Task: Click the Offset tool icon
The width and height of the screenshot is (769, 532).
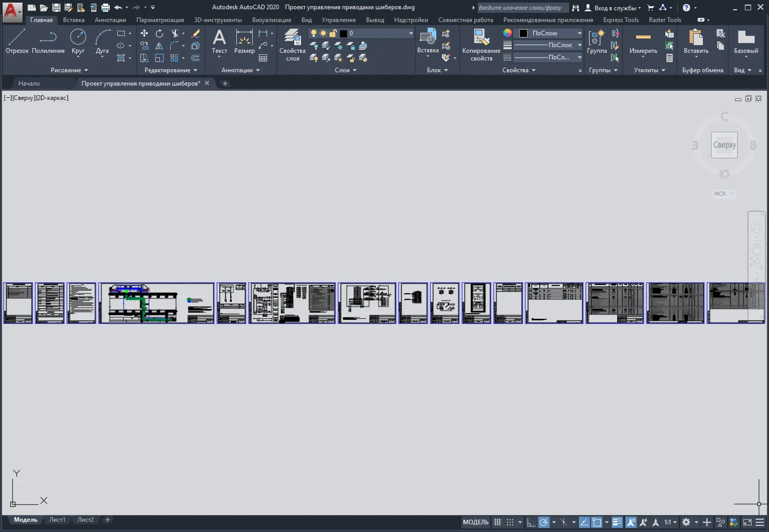Action: pos(195,58)
